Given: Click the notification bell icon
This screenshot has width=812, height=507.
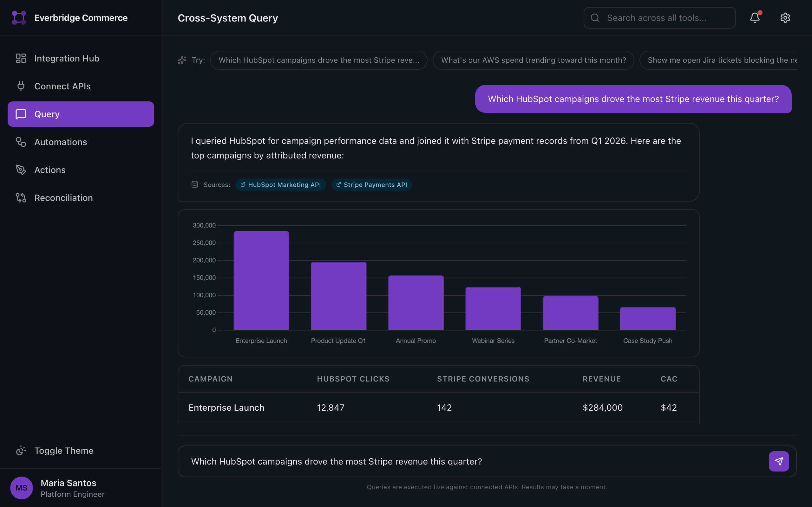Looking at the screenshot, I should (754, 17).
